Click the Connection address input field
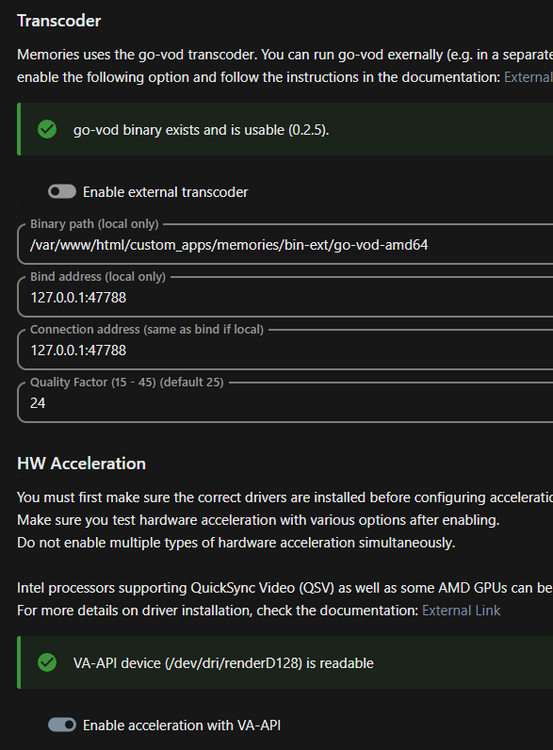The height and width of the screenshot is (750, 553). tap(285, 350)
